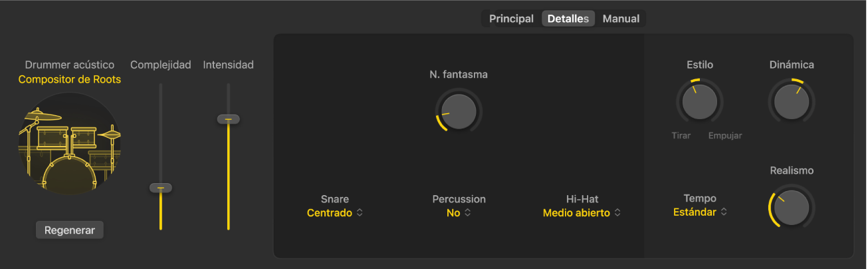Click the drum kit image
The height and width of the screenshot is (269, 868).
(70, 143)
